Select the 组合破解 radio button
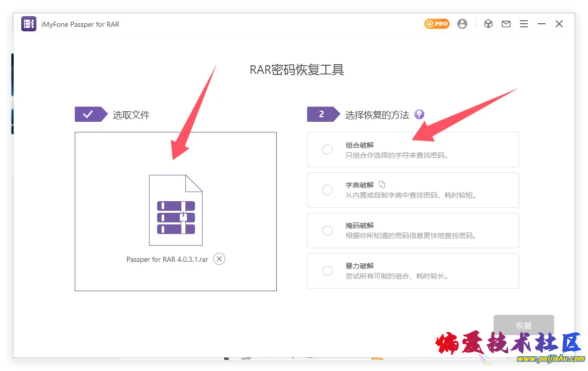 pyautogui.click(x=327, y=150)
